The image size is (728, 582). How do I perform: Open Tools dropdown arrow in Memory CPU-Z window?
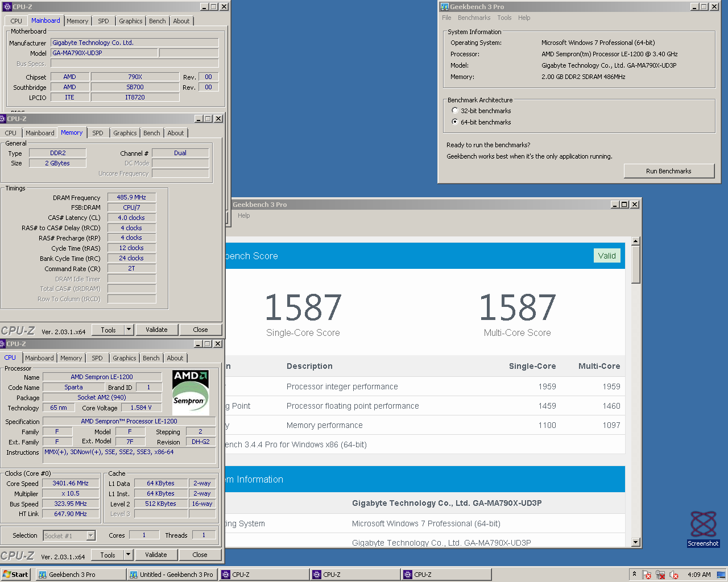tap(129, 330)
